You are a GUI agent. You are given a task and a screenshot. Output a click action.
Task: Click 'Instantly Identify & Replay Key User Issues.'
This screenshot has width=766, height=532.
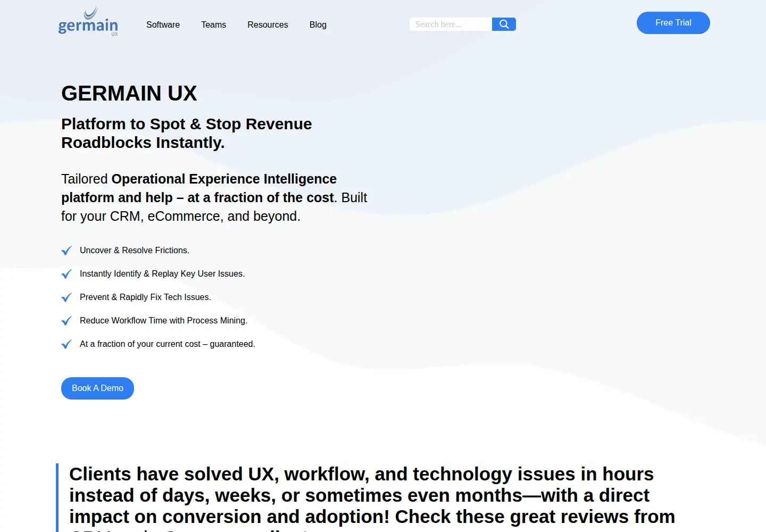pyautogui.click(x=162, y=274)
